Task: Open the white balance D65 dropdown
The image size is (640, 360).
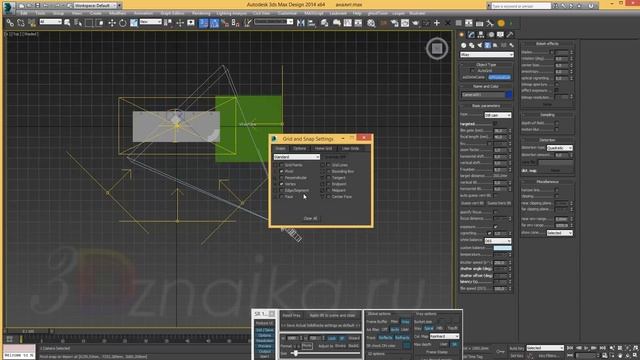Action: (x=498, y=241)
